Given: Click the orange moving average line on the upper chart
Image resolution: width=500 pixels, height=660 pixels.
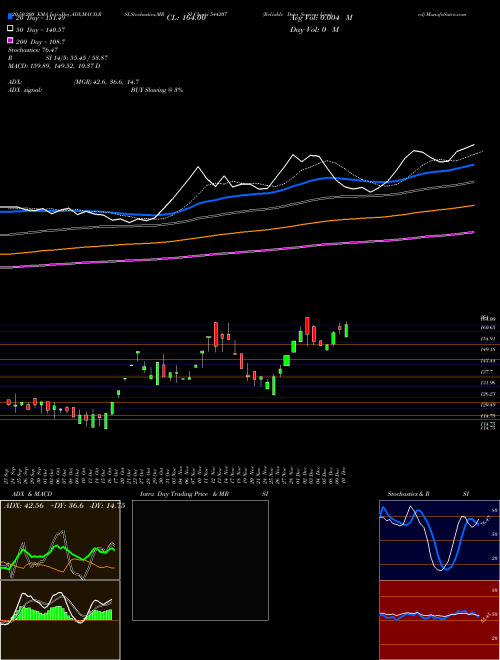Looking at the screenshot, I should (x=237, y=232).
